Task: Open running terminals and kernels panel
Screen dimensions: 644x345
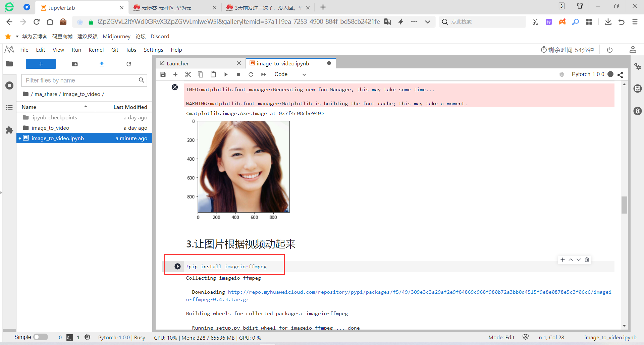Action: (9, 85)
